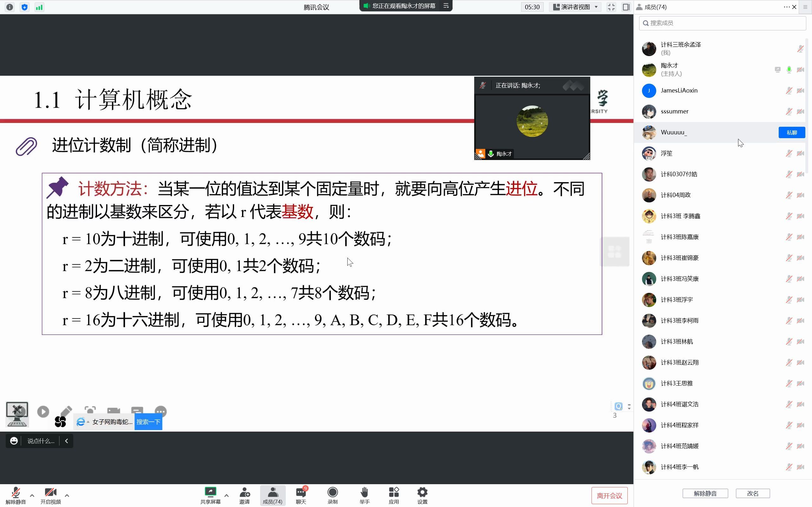Open the members panel more options menu
The width and height of the screenshot is (812, 507).
point(787,7)
